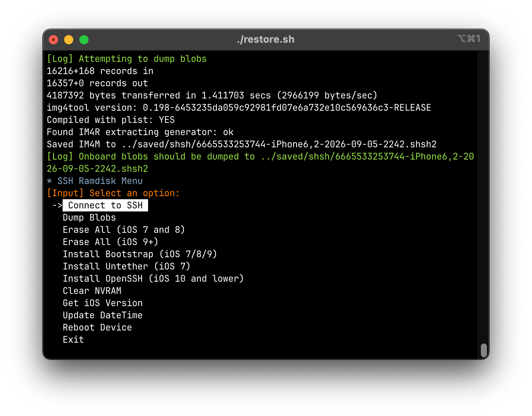
Task: Select the Clear NVRAM option
Action: (92, 291)
